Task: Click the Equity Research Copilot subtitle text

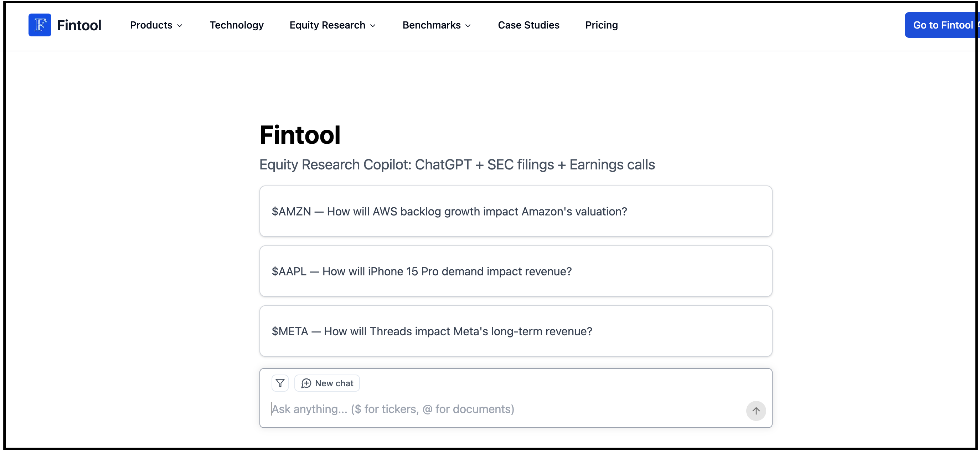Action: tap(457, 165)
